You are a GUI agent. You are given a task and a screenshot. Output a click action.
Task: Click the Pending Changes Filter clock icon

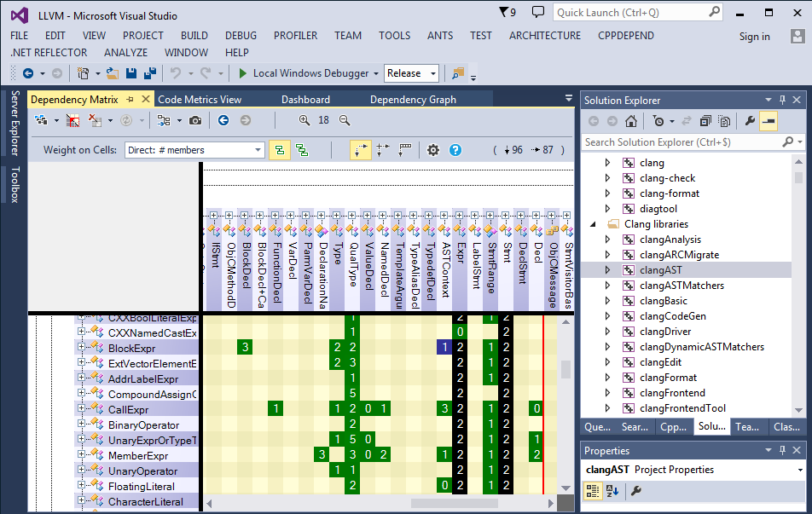click(x=658, y=121)
